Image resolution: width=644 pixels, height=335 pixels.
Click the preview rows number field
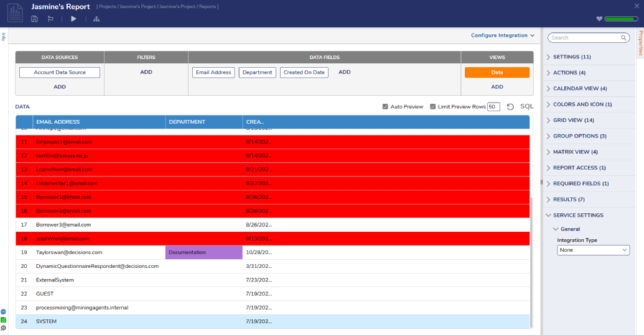coord(493,107)
